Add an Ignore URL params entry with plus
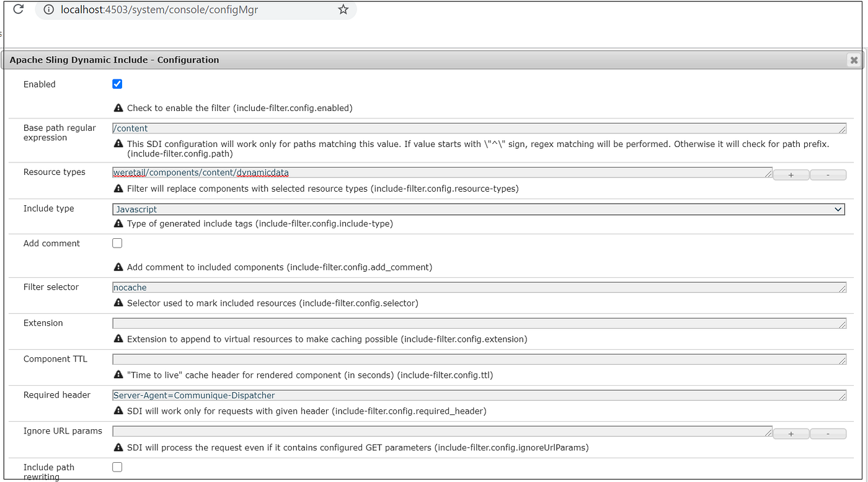Viewport: 868px width, 482px height. (x=791, y=434)
